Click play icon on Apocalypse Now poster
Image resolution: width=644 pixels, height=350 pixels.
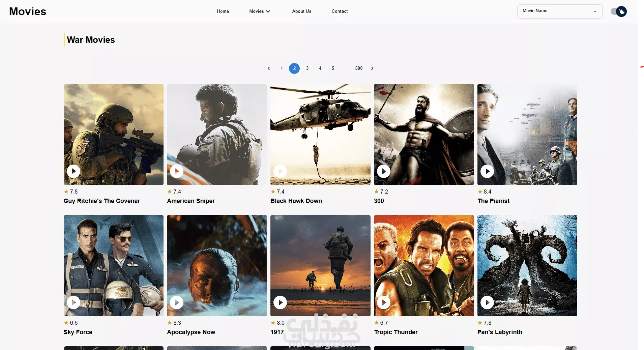click(x=177, y=302)
